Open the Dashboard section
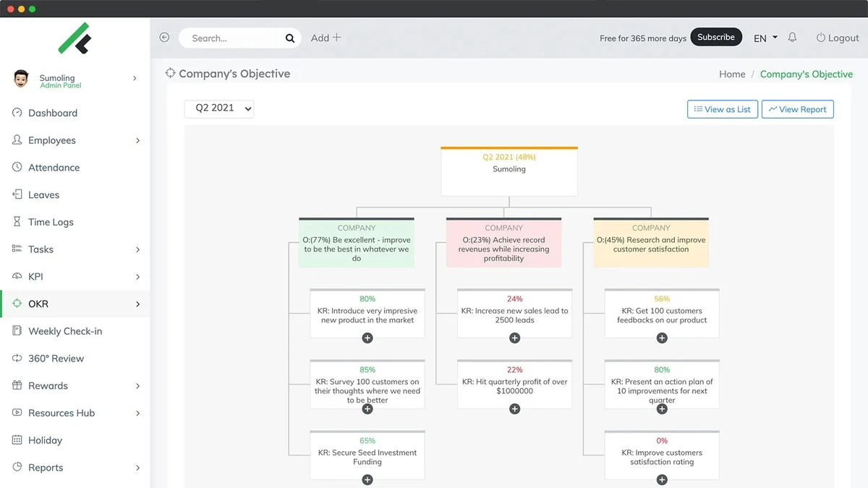The image size is (868, 488). click(x=54, y=113)
